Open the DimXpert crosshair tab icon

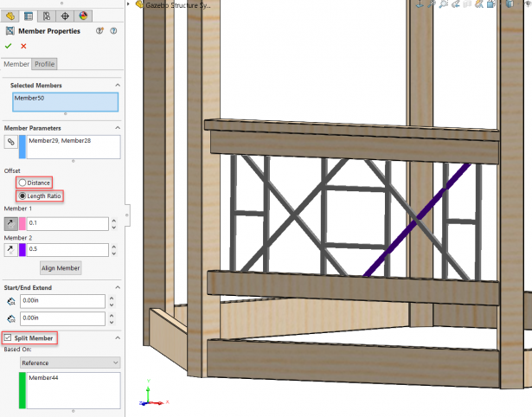(x=65, y=15)
